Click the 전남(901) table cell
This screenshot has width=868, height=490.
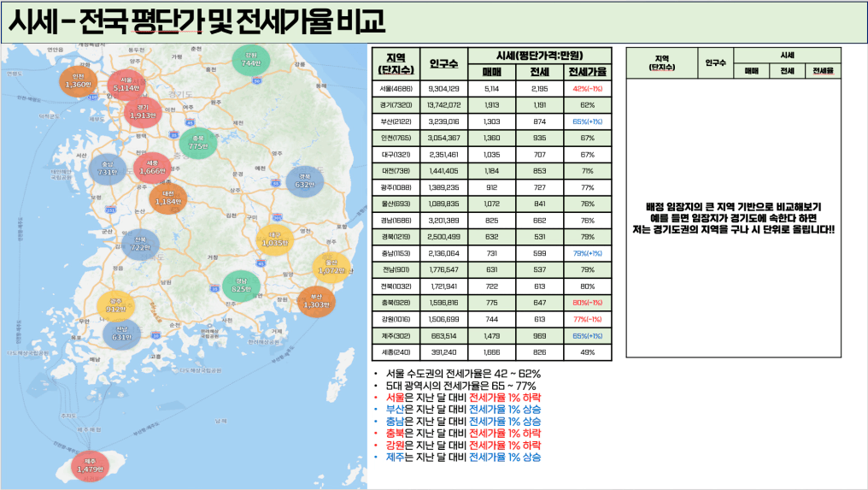point(396,270)
